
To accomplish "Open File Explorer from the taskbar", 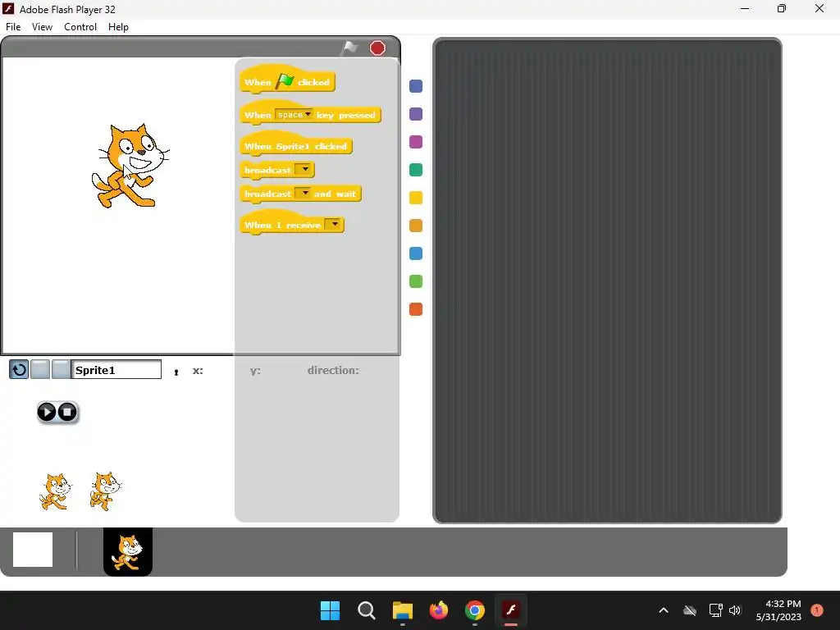I will click(x=402, y=610).
